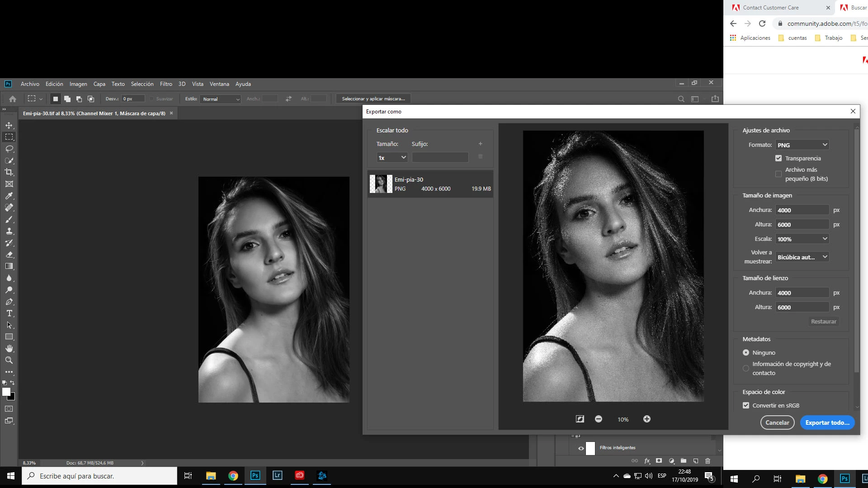Select the Eyedropper tool
Image resolution: width=868 pixels, height=488 pixels.
(9, 196)
